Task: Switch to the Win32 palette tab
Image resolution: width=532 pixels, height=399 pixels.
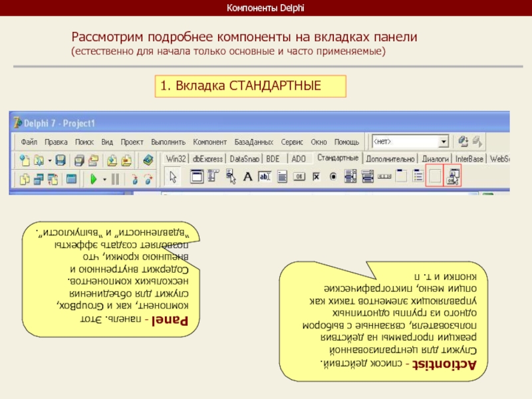Action: [x=176, y=159]
